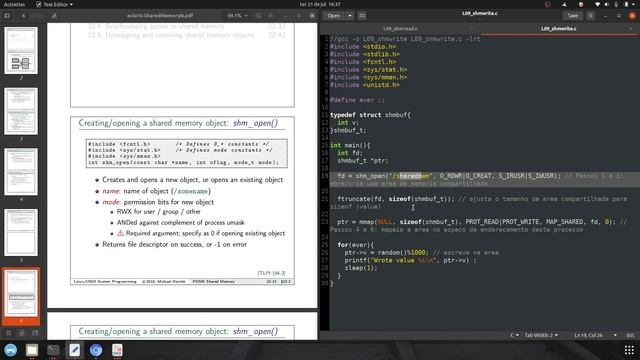Click the clock date in the top bar
The width and height of the screenshot is (640, 360).
point(320,4)
